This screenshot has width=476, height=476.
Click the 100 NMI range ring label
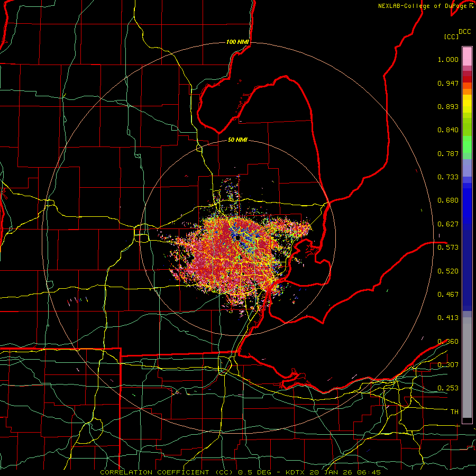[237, 42]
